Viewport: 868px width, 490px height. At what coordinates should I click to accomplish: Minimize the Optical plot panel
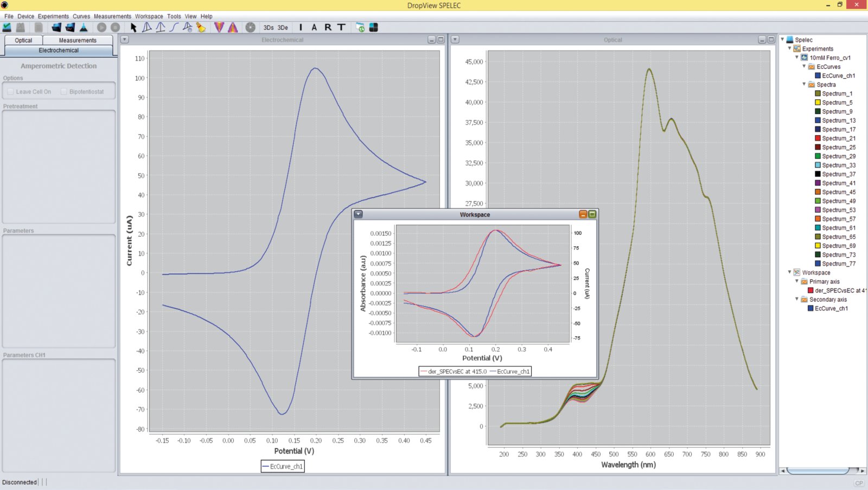[x=762, y=40]
